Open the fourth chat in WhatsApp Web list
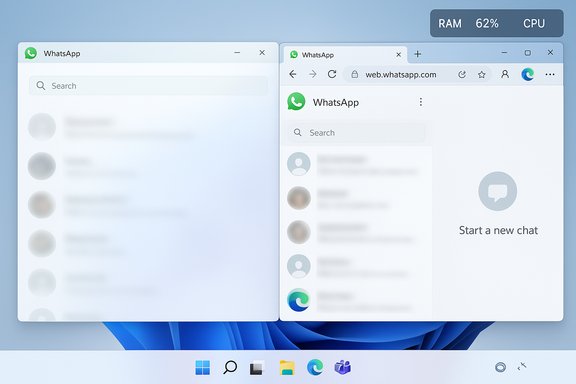This screenshot has height=384, width=576. click(356, 266)
